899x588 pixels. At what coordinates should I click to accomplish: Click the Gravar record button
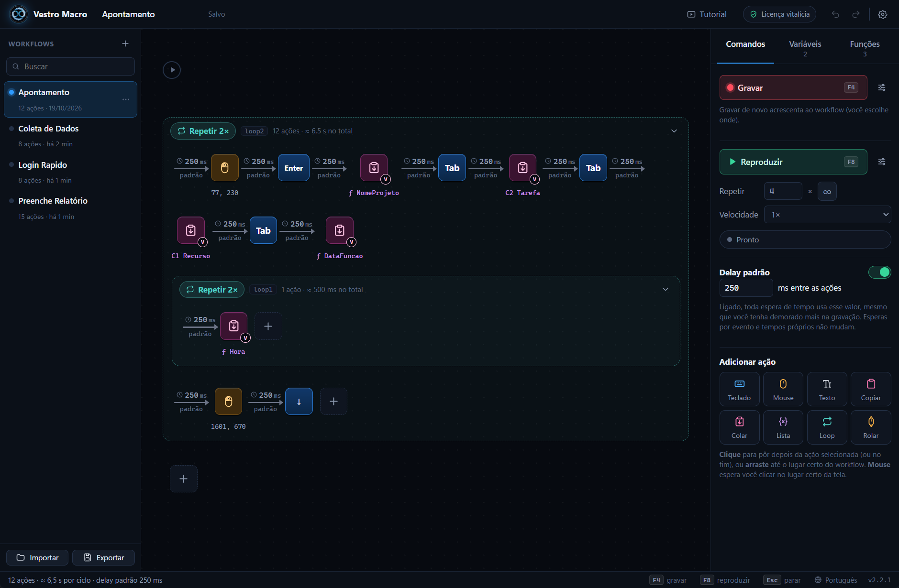(x=793, y=87)
